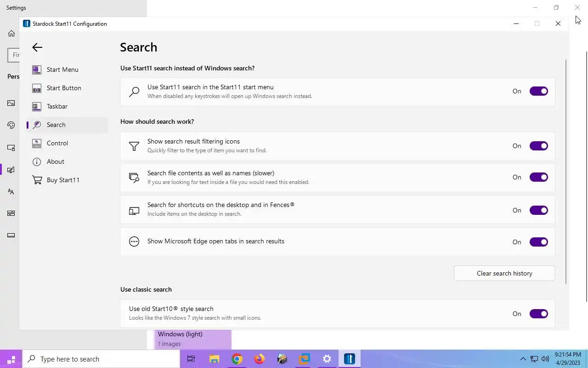Open the Start Menu settings page
Viewport: 588px width, 368px height.
(x=68, y=69)
